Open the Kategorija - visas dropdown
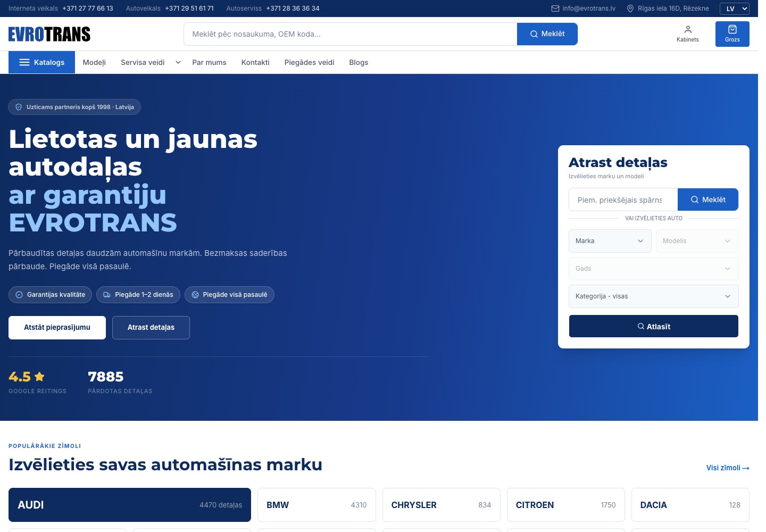This screenshot has width=766, height=532. (654, 296)
